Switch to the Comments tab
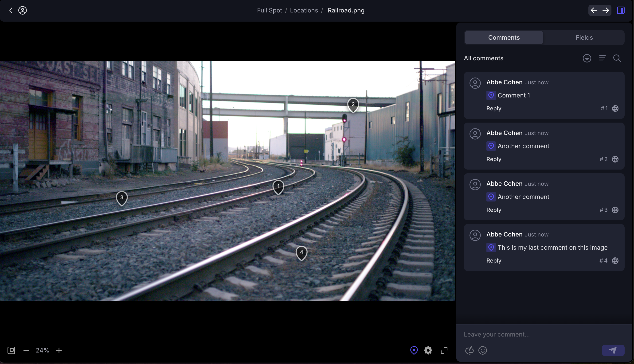 [x=504, y=37]
